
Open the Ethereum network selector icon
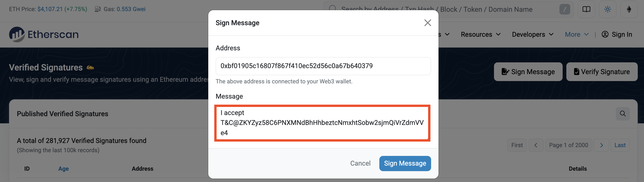point(629,9)
